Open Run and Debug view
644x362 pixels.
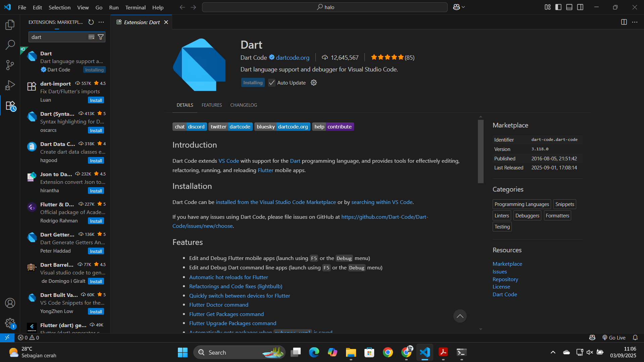pos(10,85)
